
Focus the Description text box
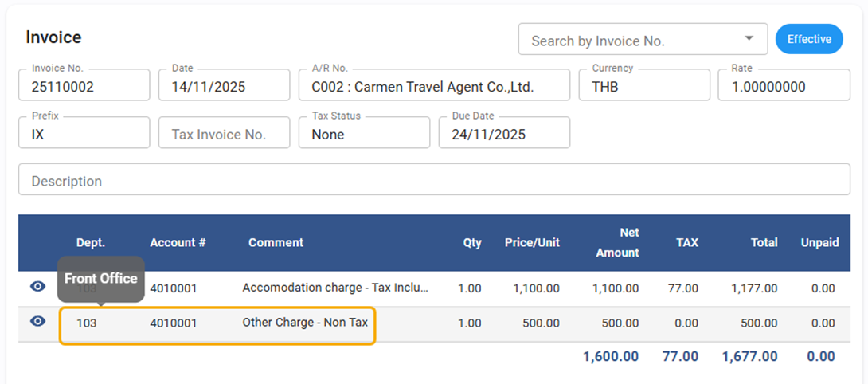[x=434, y=180]
